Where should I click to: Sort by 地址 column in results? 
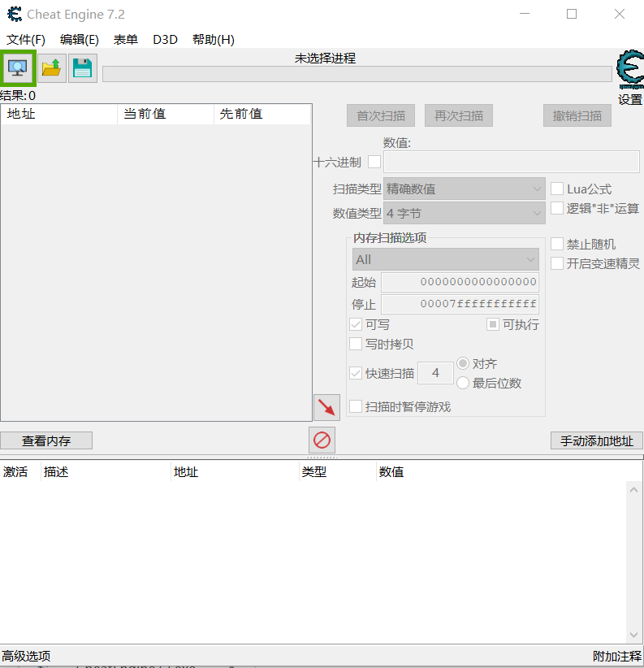pos(59,114)
